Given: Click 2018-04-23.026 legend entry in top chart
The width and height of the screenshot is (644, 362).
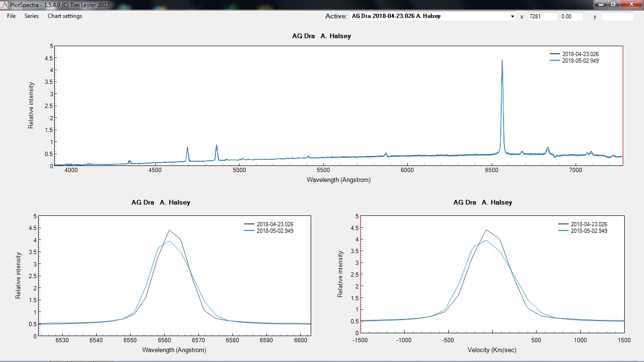Looking at the screenshot, I should [580, 54].
